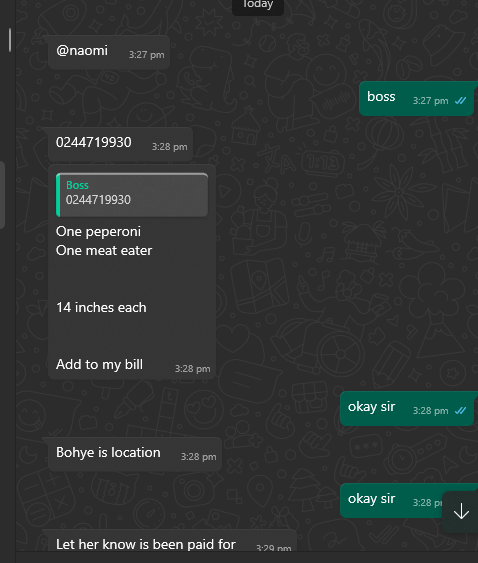Open the quoted Boss reply preview

click(132, 195)
